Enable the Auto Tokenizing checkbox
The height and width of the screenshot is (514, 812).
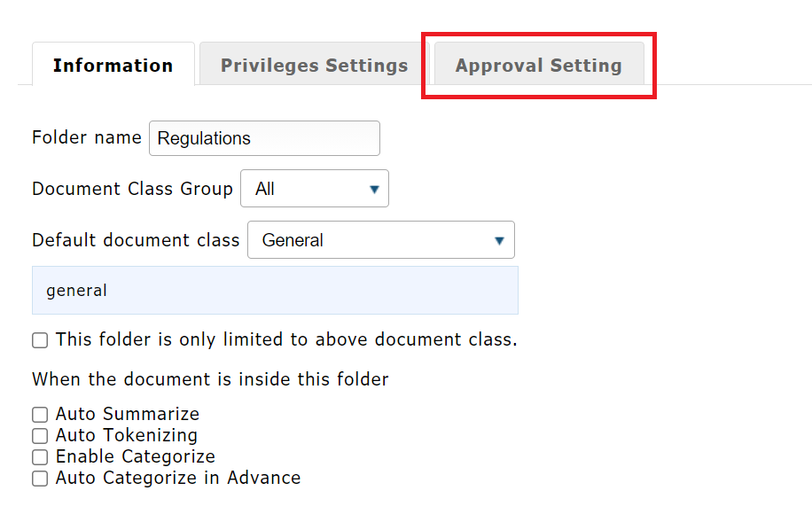click(40, 436)
